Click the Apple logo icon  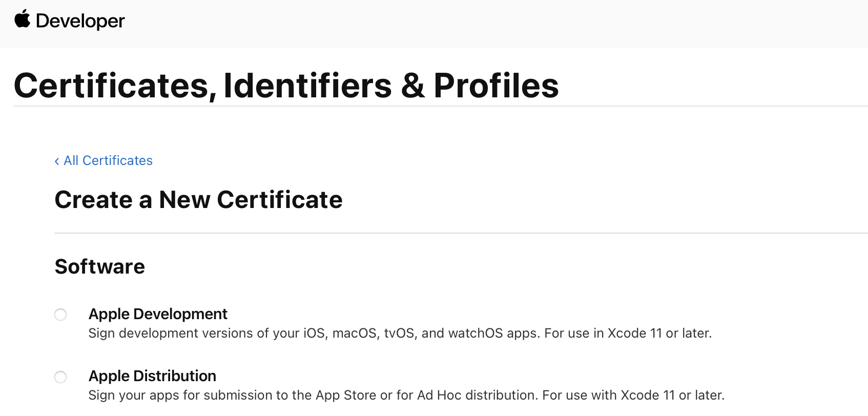pos(23,19)
